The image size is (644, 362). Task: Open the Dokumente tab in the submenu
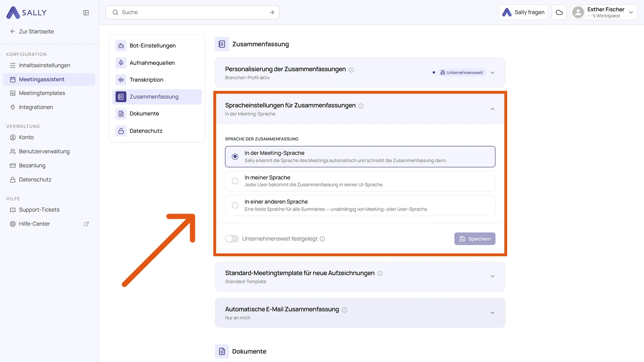point(157,114)
